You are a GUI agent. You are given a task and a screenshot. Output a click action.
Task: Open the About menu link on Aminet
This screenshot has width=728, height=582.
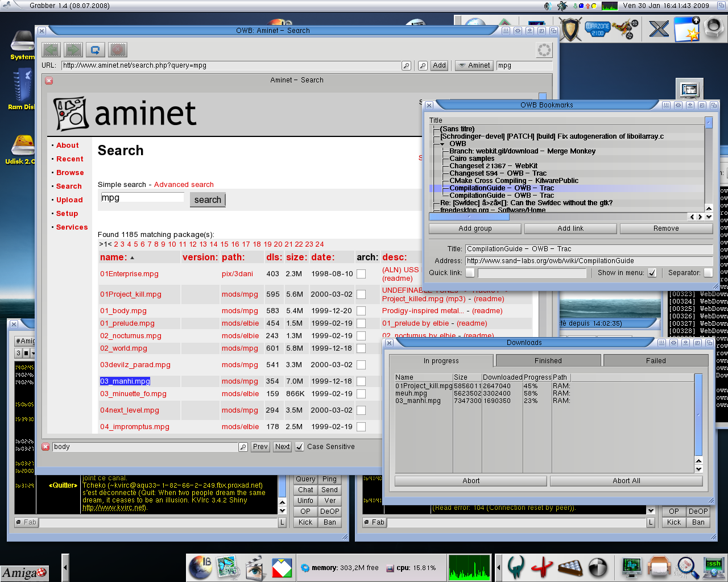(67, 145)
